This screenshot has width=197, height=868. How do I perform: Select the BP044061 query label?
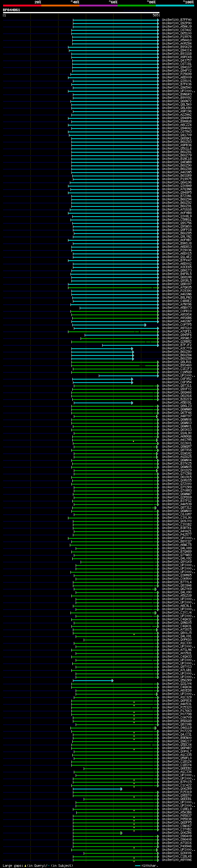pos(11,10)
